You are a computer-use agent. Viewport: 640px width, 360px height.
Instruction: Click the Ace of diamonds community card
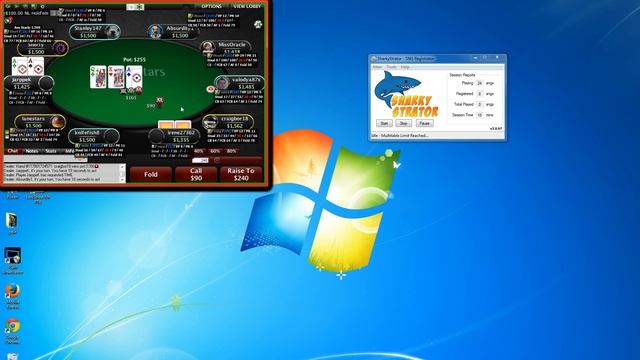(x=134, y=77)
